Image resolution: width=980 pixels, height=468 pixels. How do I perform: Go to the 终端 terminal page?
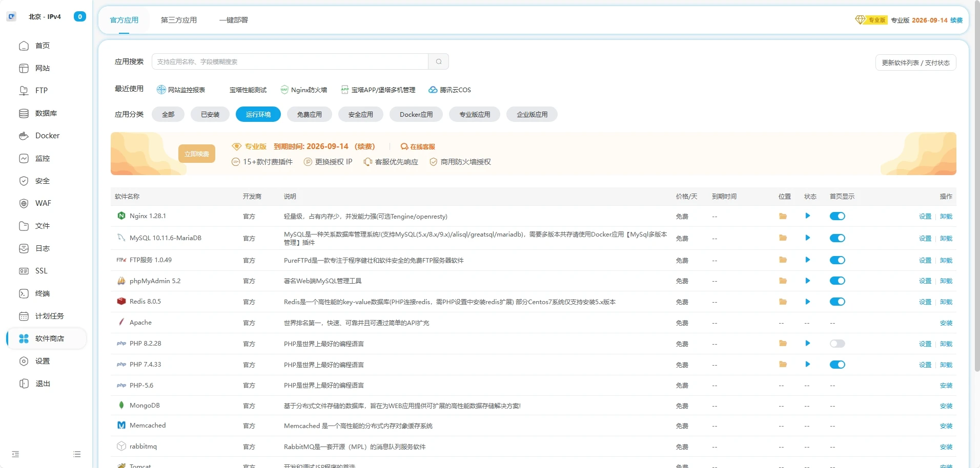click(42, 293)
